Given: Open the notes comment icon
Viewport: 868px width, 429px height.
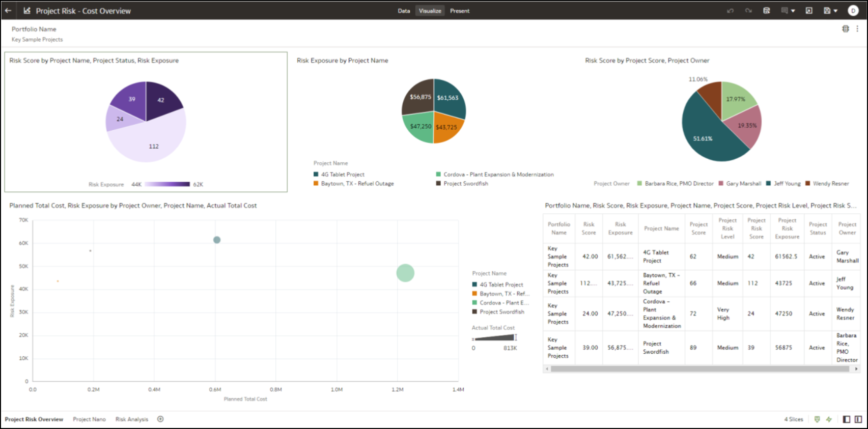Looking at the screenshot, I should 785,11.
